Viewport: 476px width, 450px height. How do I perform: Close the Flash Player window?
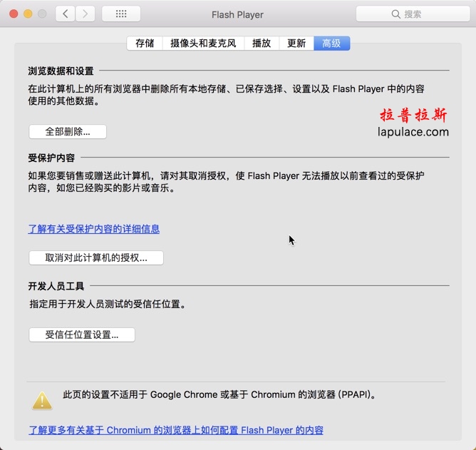[14, 14]
